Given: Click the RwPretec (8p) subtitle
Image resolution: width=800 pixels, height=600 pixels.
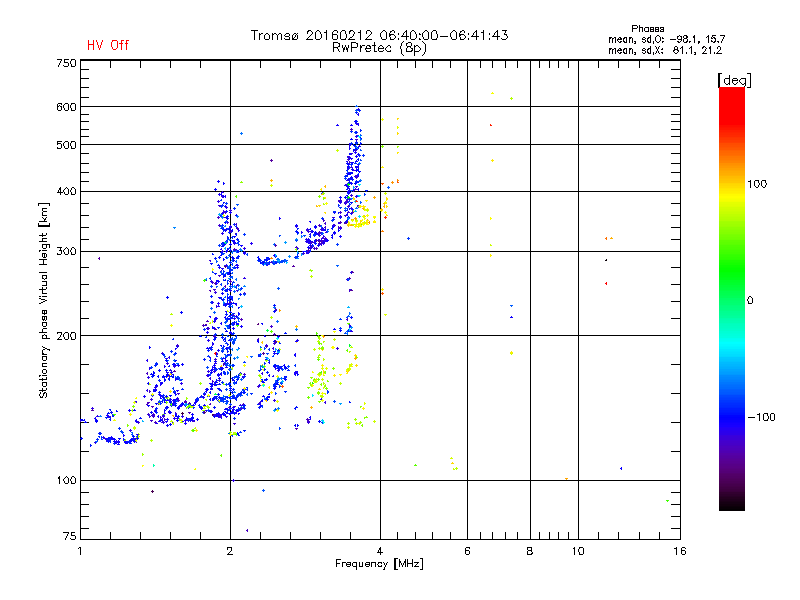Looking at the screenshot, I should [x=379, y=48].
